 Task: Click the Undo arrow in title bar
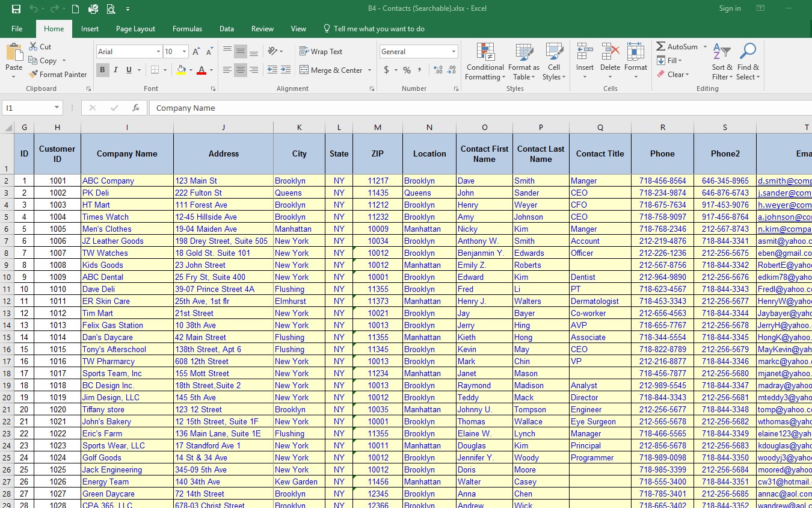[33, 9]
